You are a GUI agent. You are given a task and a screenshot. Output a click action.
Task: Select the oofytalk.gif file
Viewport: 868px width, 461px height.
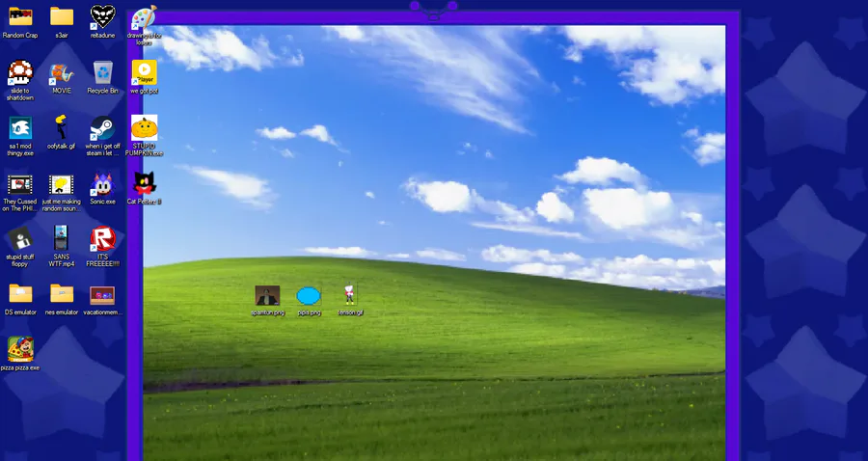(x=62, y=128)
